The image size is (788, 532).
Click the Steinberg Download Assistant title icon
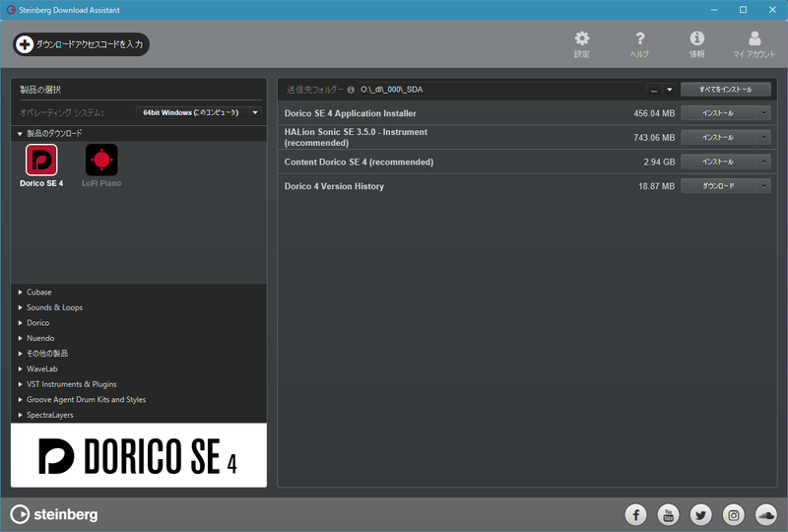11,10
